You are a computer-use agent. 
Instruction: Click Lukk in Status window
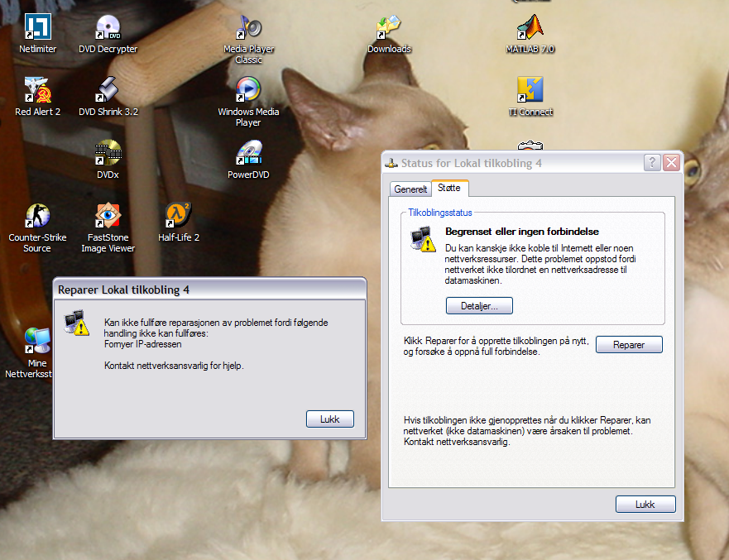(645, 505)
